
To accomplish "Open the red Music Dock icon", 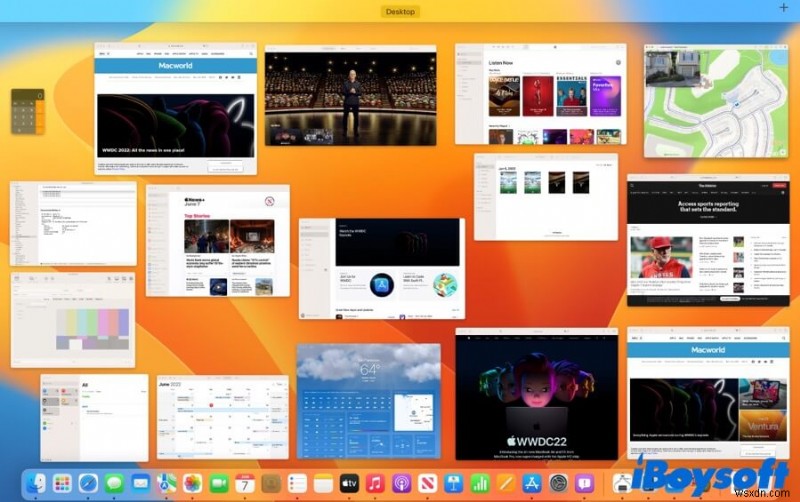I will tap(375, 483).
